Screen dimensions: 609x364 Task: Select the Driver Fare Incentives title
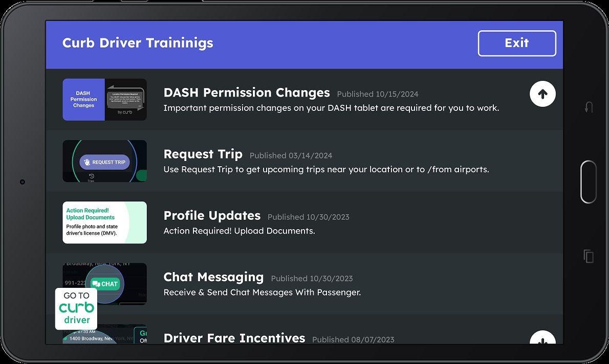tap(234, 338)
